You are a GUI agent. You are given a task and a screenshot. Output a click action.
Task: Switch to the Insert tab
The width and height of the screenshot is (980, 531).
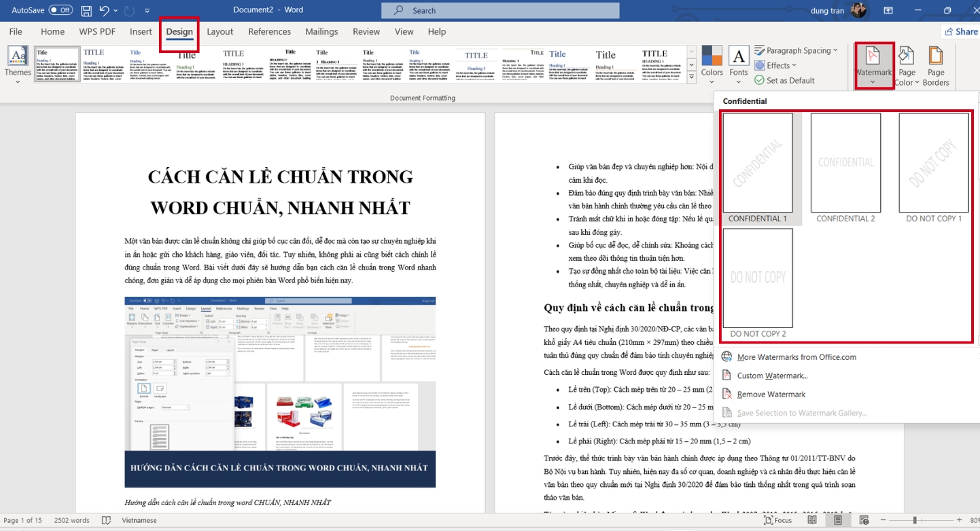[141, 31]
